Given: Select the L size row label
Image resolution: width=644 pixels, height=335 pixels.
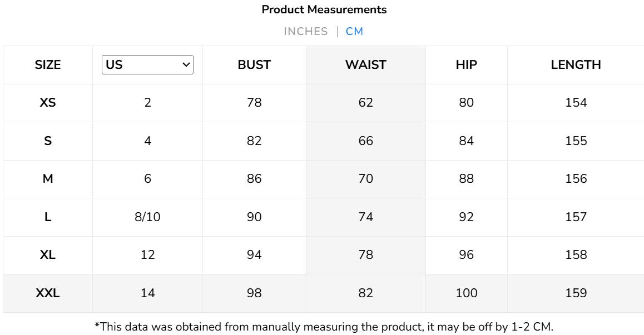Looking at the screenshot, I should pos(48,217).
